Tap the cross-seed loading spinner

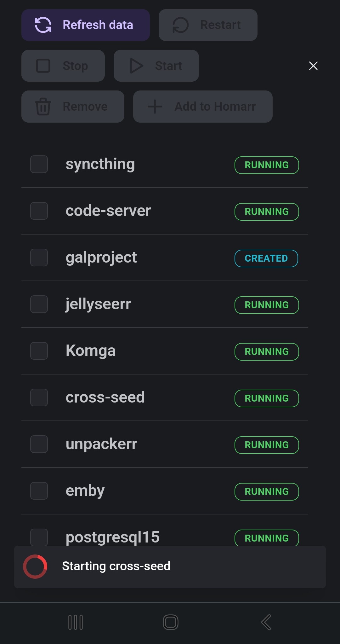[x=35, y=566]
